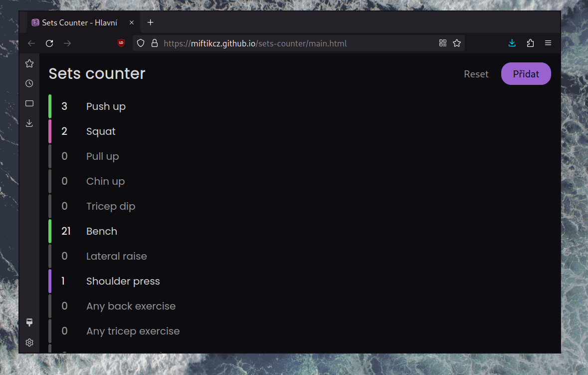Viewport: 588px width, 375px height.
Task: Click the sidebar settings gear icon
Action: [29, 343]
